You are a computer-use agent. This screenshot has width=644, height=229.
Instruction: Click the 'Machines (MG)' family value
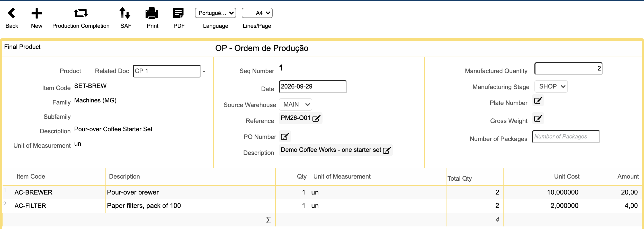95,100
